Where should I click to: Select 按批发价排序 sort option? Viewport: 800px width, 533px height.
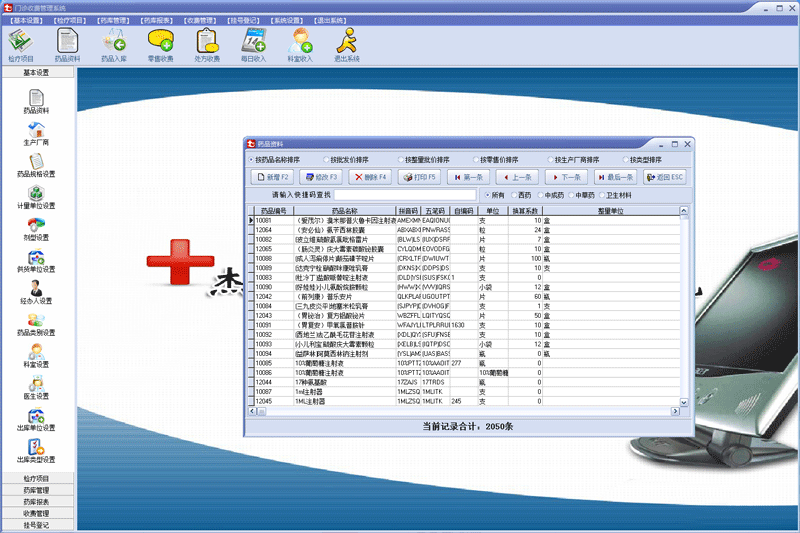pos(346,160)
